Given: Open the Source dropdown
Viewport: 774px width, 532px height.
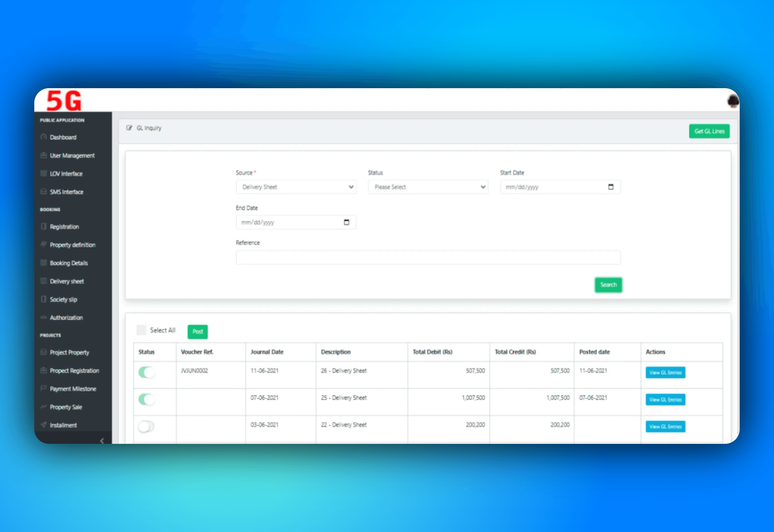Looking at the screenshot, I should tap(296, 187).
